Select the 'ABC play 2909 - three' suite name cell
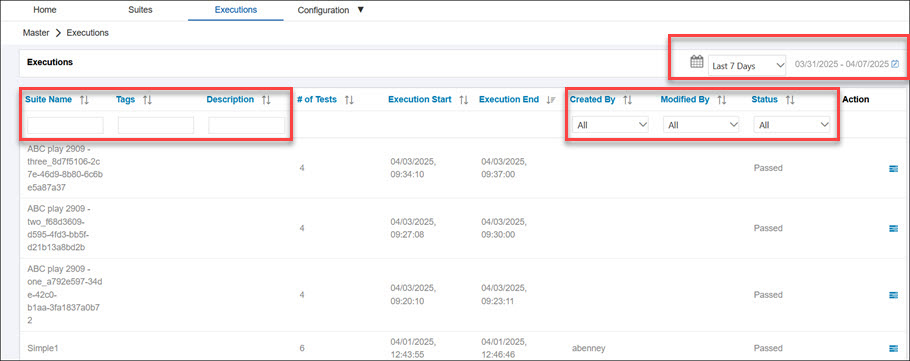The height and width of the screenshot is (361, 910). [66, 168]
